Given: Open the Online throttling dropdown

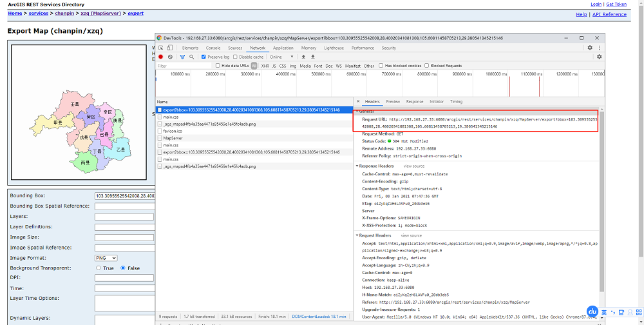Looking at the screenshot, I should click(282, 57).
